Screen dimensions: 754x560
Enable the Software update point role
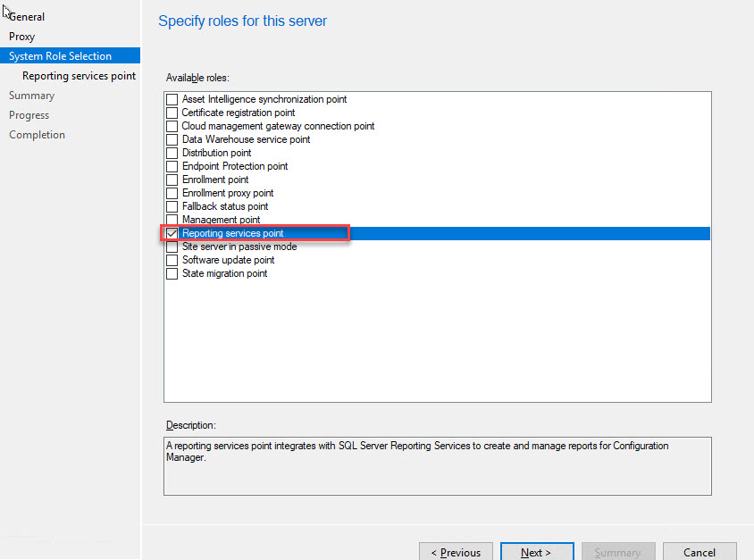[172, 260]
